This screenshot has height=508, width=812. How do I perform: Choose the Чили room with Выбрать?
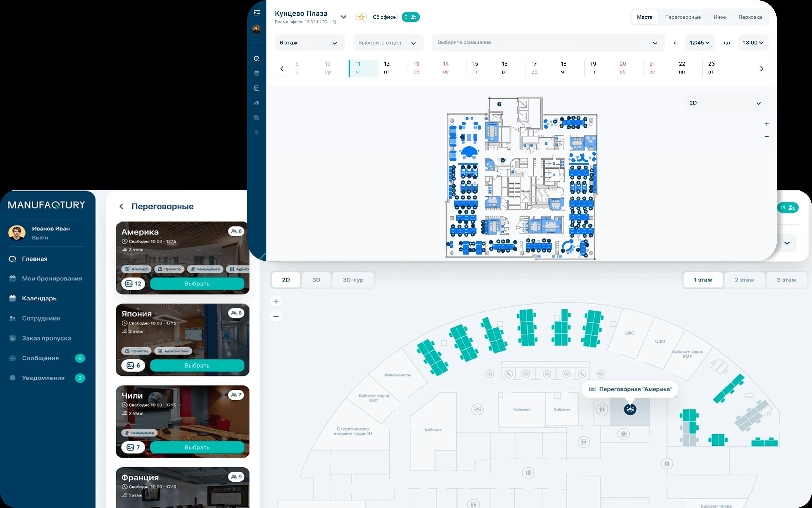(x=197, y=448)
